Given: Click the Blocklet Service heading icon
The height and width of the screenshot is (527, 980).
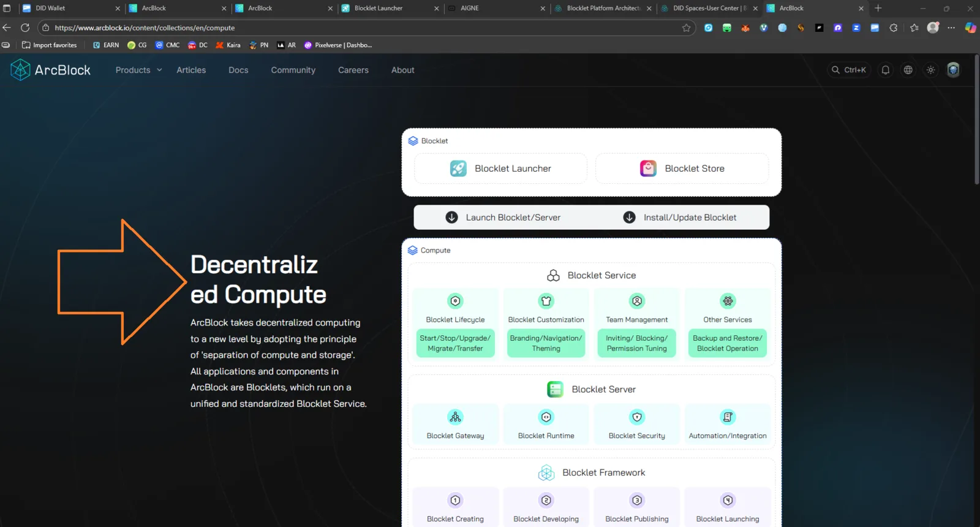Looking at the screenshot, I should [x=553, y=276].
